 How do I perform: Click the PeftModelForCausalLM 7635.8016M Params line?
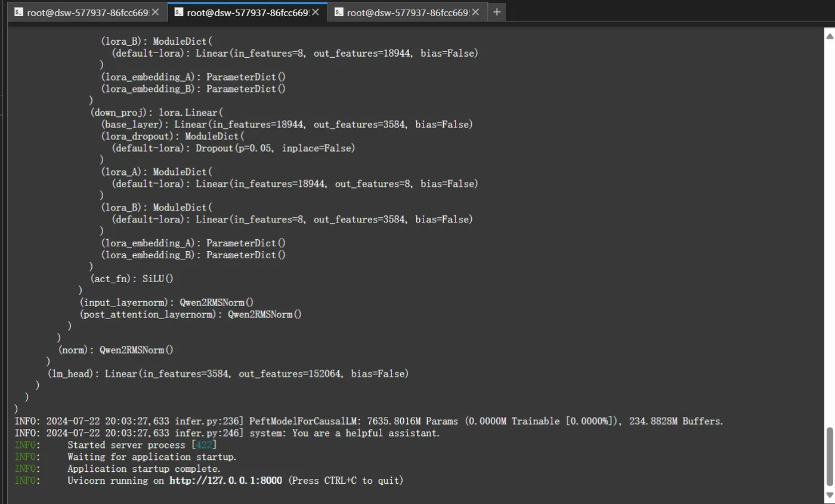click(369, 421)
